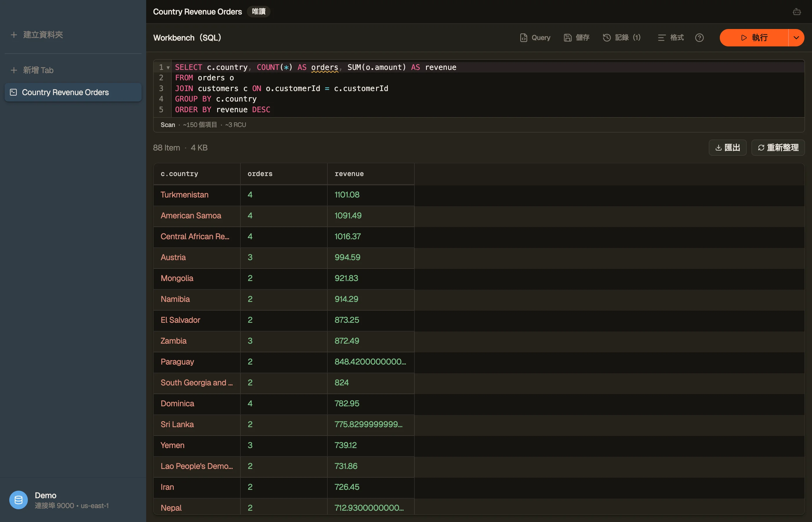Click the assistant robot icon in the top right
The height and width of the screenshot is (522, 812).
(797, 12)
